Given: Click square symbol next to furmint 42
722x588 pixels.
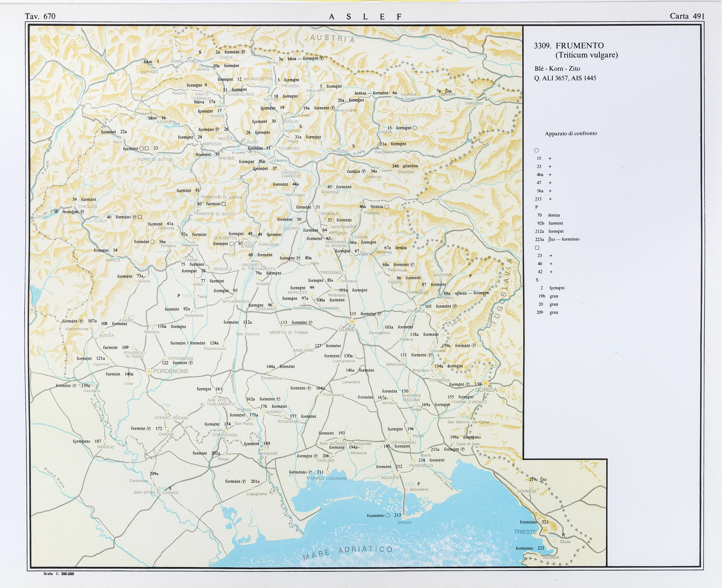Looking at the screenshot, I should coord(223,204).
